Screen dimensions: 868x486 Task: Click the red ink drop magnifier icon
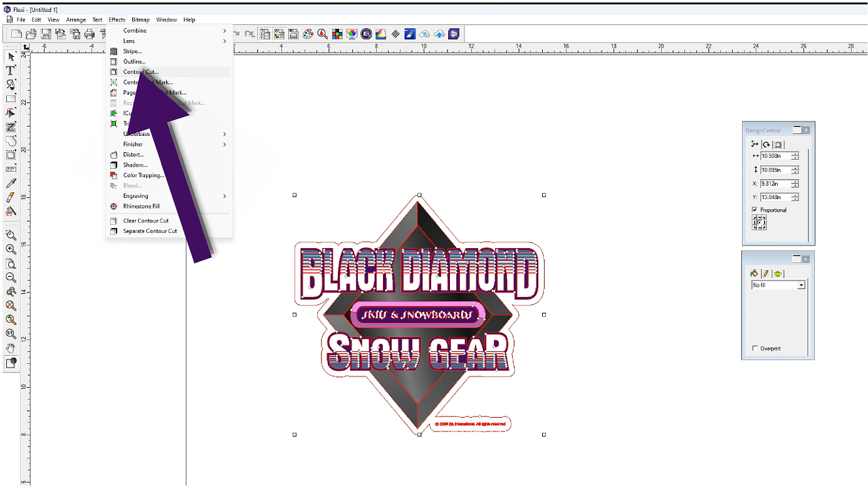(x=323, y=34)
